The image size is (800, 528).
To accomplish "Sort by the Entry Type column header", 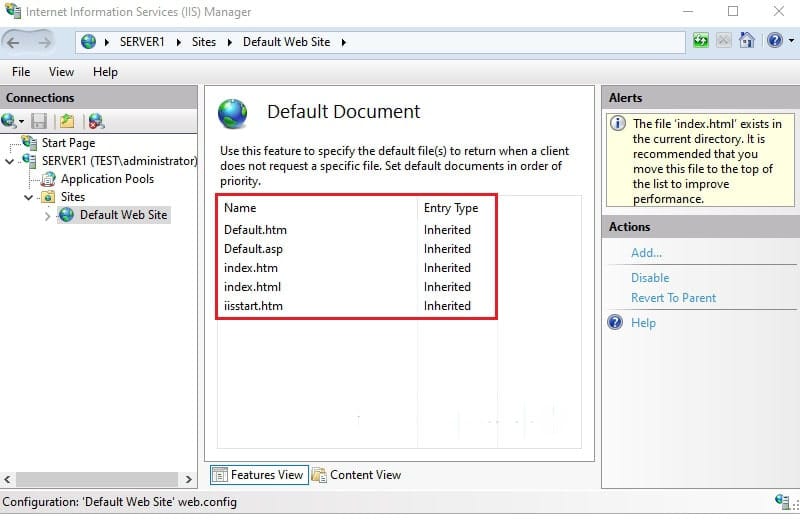I will tap(451, 208).
